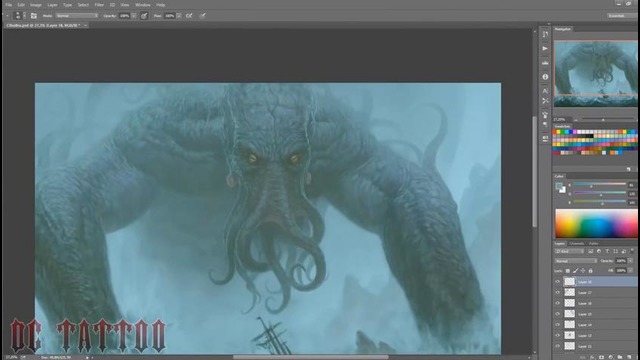Create new swatch icon in Swatches panel
The width and height of the screenshot is (640, 360).
click(629, 169)
